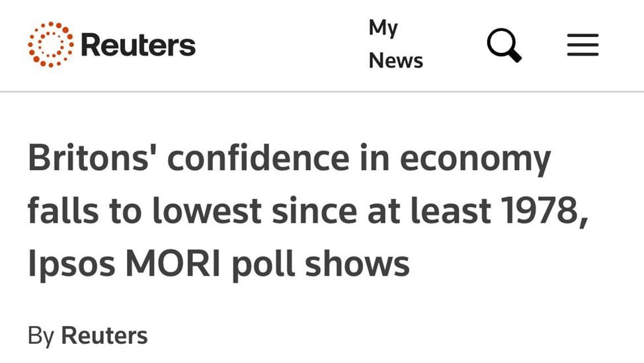
Task: Open the Reuters author link in byline
Action: point(104,335)
